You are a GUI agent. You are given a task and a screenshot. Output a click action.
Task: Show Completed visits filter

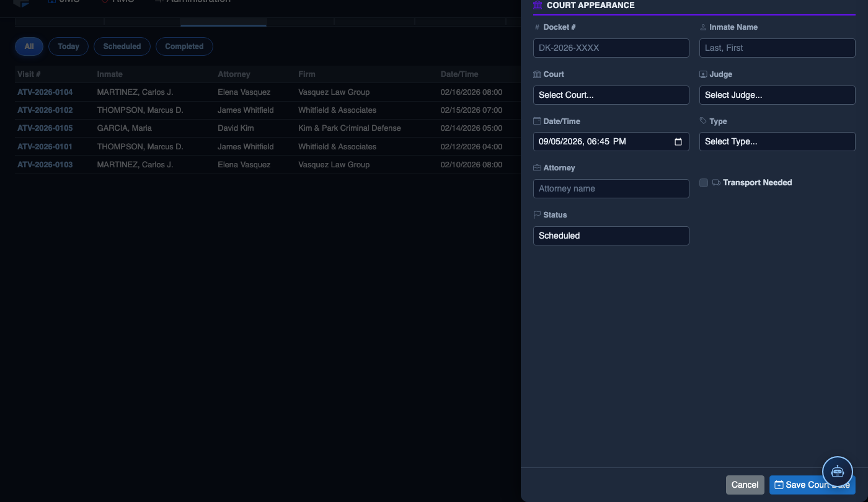pos(184,46)
